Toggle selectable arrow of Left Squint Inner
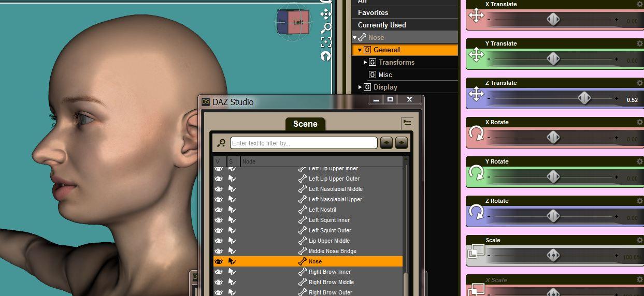This screenshot has width=644, height=296. (232, 220)
